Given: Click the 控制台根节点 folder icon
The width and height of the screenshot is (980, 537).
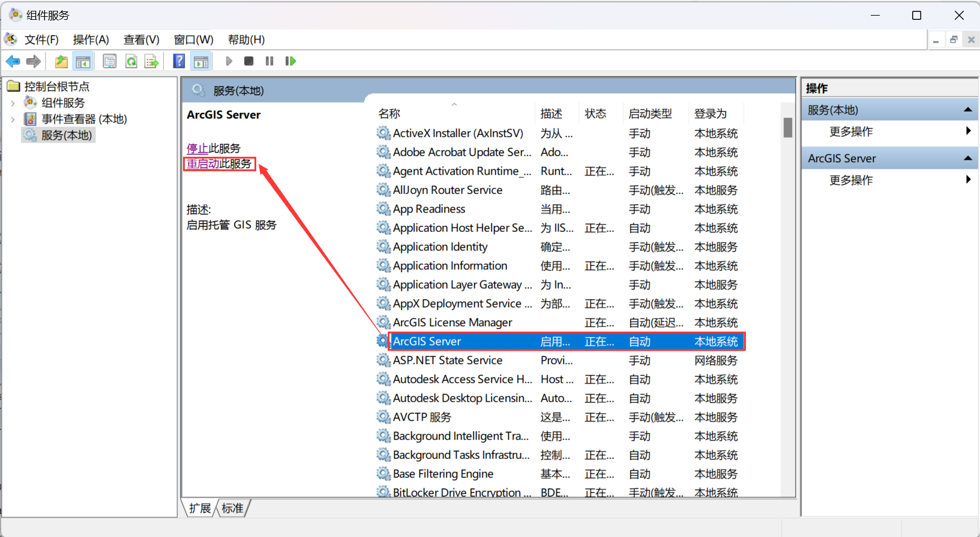Looking at the screenshot, I should click(14, 86).
